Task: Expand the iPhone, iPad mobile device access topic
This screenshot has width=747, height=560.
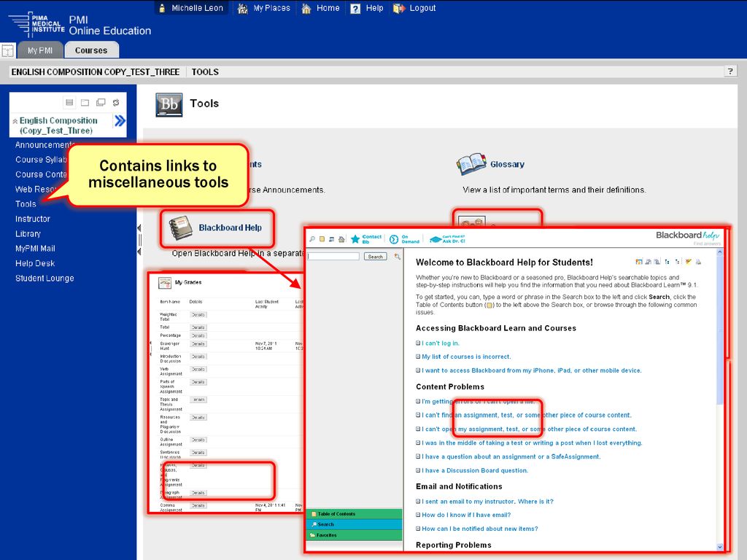Action: pyautogui.click(x=418, y=370)
